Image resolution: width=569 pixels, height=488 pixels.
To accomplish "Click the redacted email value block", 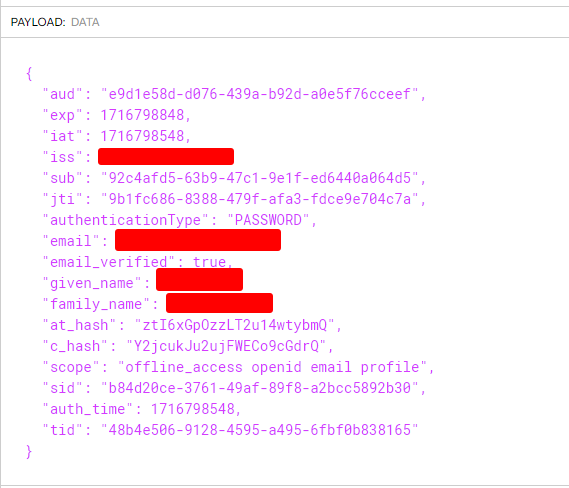I will 198,240.
